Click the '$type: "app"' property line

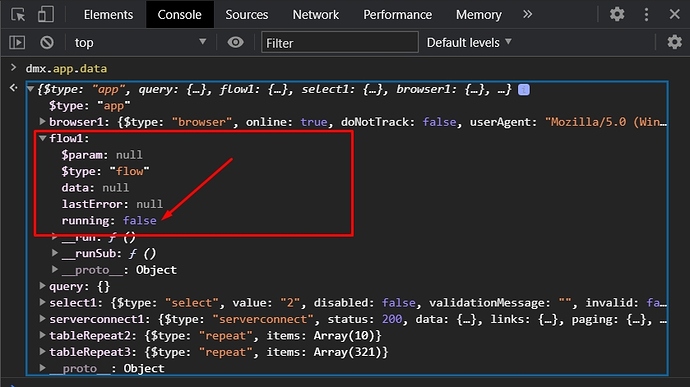(x=89, y=106)
